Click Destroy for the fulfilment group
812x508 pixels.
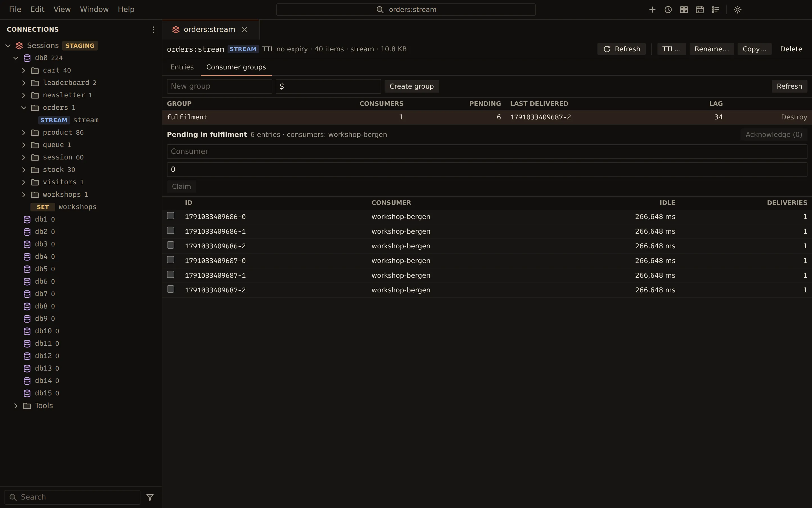794,117
